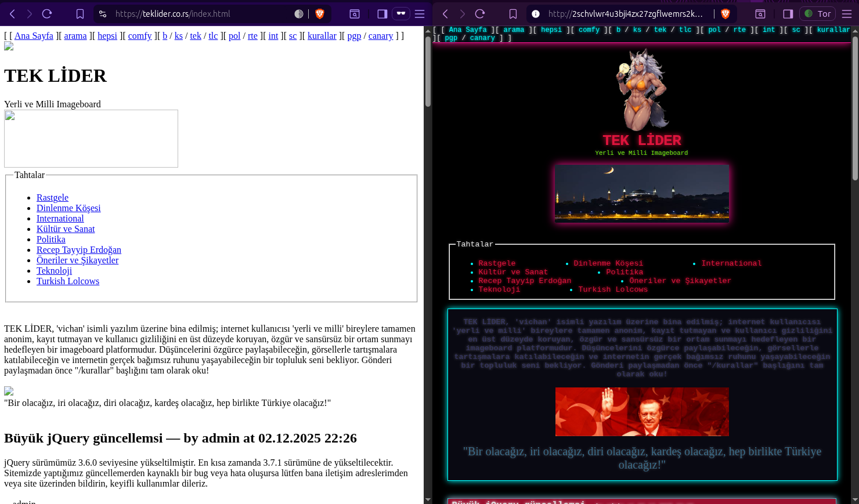Click Brave Shields icon in the onion window
The width and height of the screenshot is (859, 504).
[725, 14]
